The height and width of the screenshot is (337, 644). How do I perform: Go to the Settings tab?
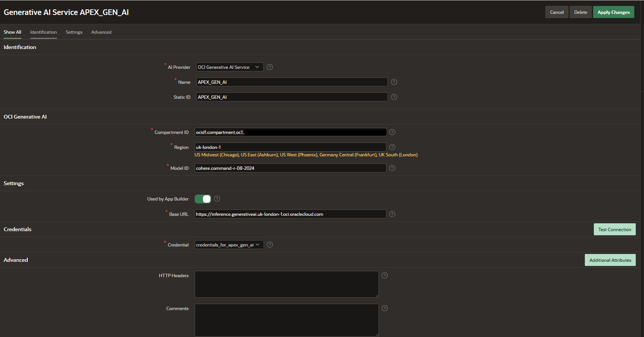point(74,32)
